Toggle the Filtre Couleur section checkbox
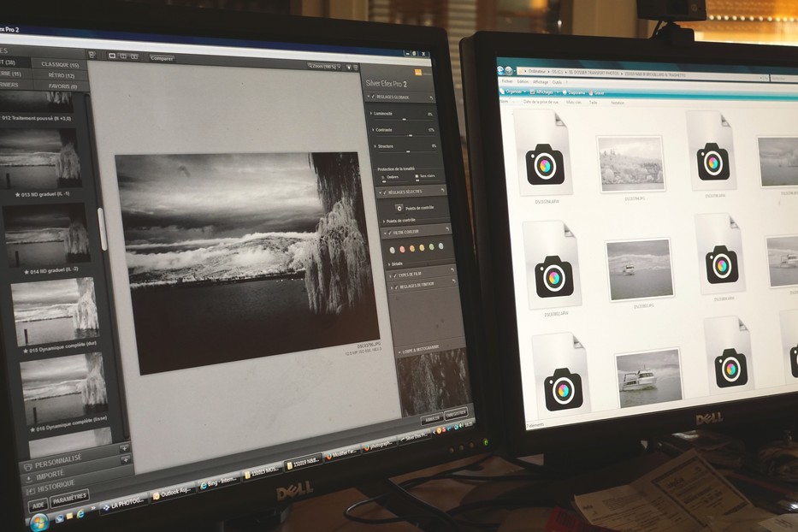Viewport: 798px width, 532px height. pos(389,232)
